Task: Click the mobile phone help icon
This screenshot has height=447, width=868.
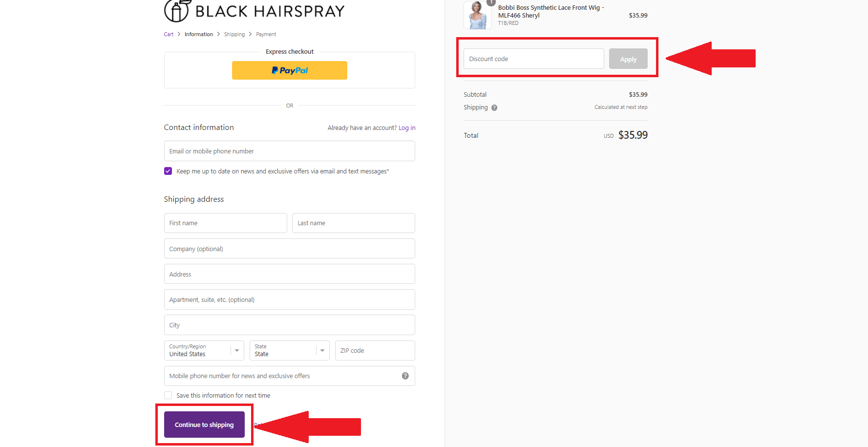Action: coord(405,376)
